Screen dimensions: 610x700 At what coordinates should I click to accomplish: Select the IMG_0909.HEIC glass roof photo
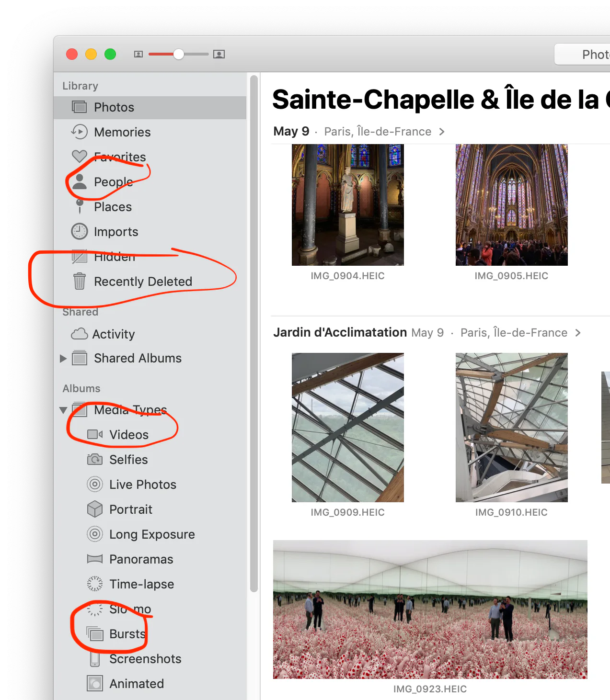coord(348,428)
